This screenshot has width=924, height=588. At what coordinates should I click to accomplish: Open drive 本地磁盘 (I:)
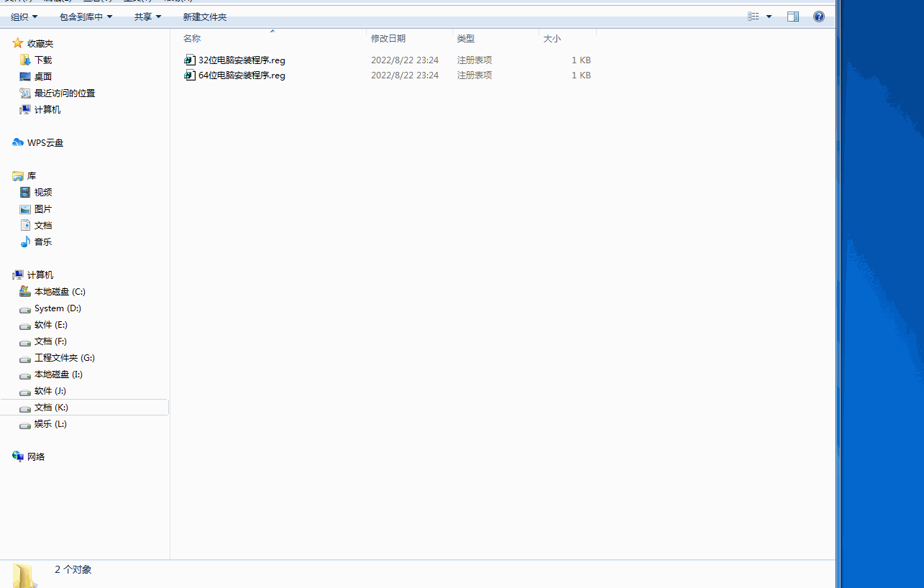click(x=51, y=374)
